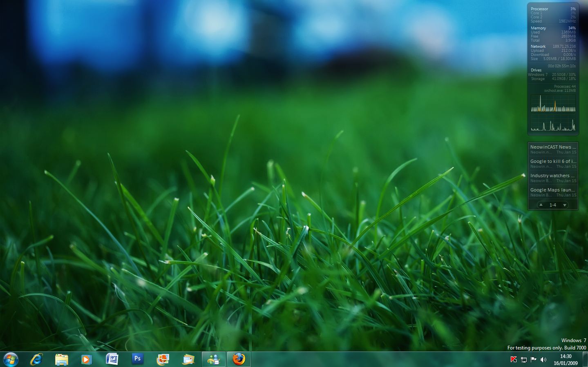This screenshot has width=588, height=367.
Task: Click the Kaspersky tray icon
Action: [514, 360]
